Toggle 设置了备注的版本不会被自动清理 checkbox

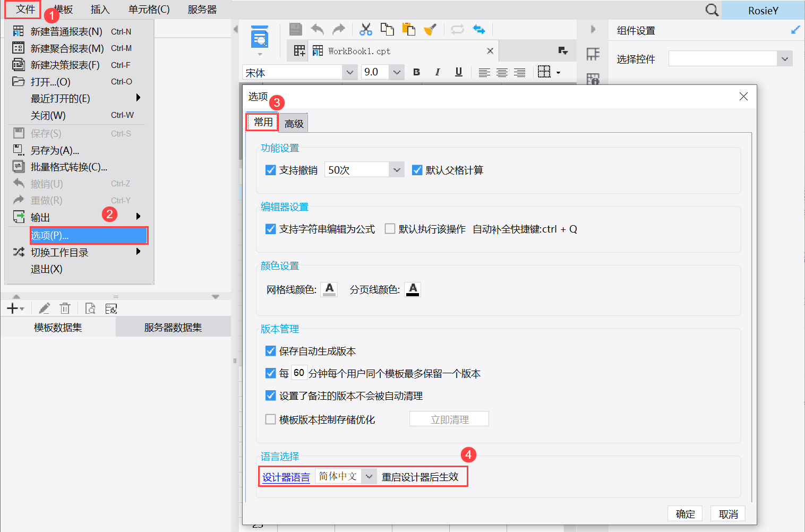click(270, 396)
